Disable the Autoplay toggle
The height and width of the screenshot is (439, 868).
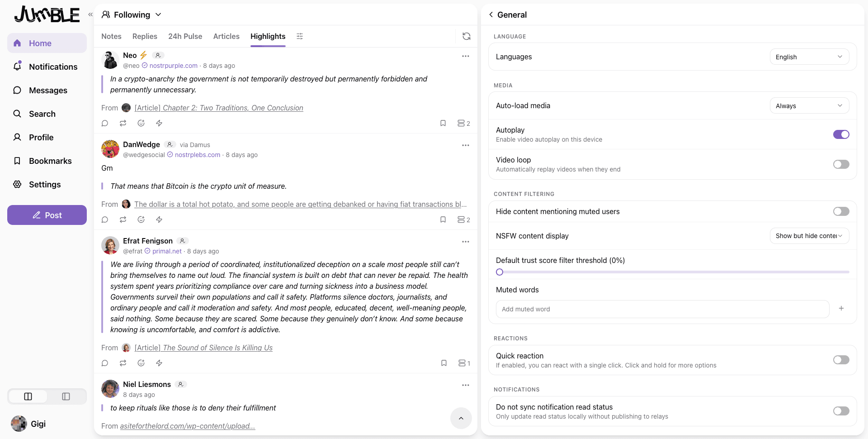point(841,134)
